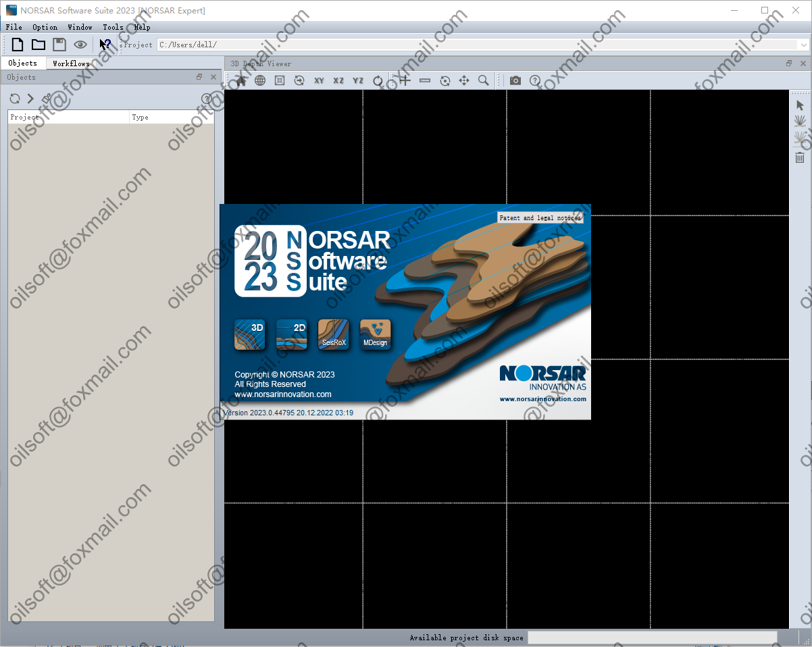The height and width of the screenshot is (647, 812).
Task: Reset the 3D viewer to home view
Action: pyautogui.click(x=240, y=80)
